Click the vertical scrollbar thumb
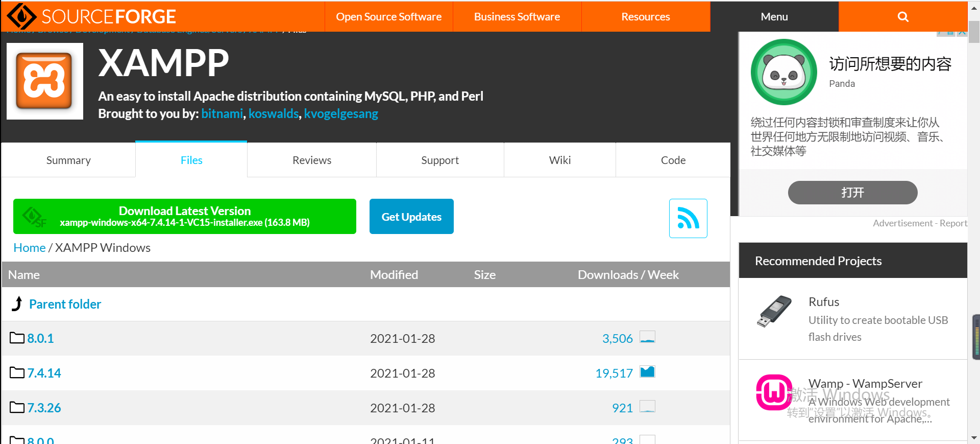Screen dimensions: 980x444 (x=974, y=32)
